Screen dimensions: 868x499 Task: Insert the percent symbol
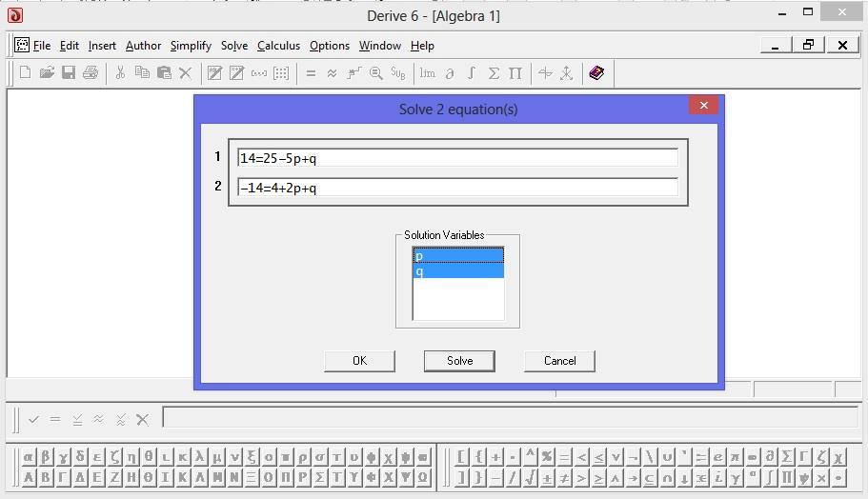pos(547,457)
